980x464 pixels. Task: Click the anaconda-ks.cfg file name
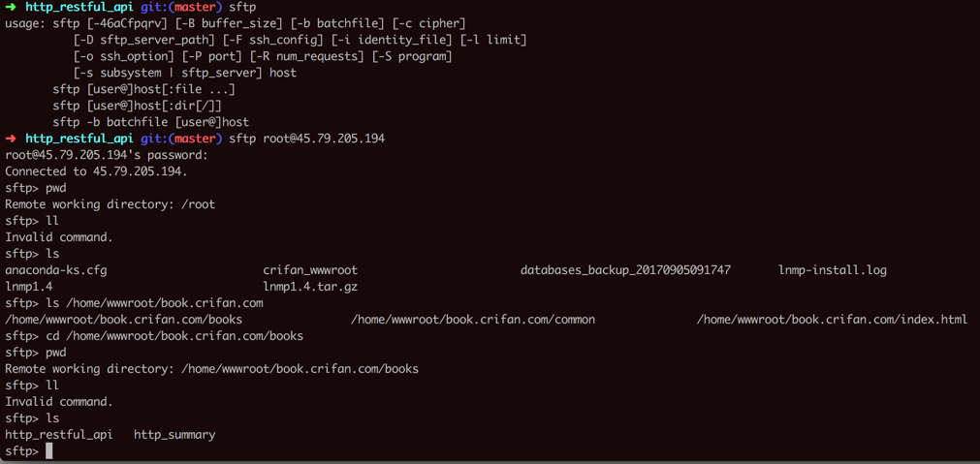(56, 270)
